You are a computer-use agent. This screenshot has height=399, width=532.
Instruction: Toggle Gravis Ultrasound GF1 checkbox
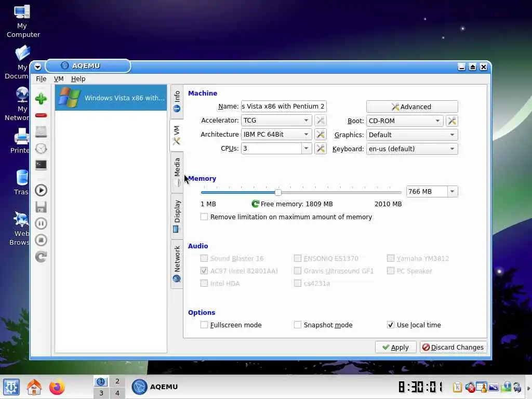coord(298,271)
